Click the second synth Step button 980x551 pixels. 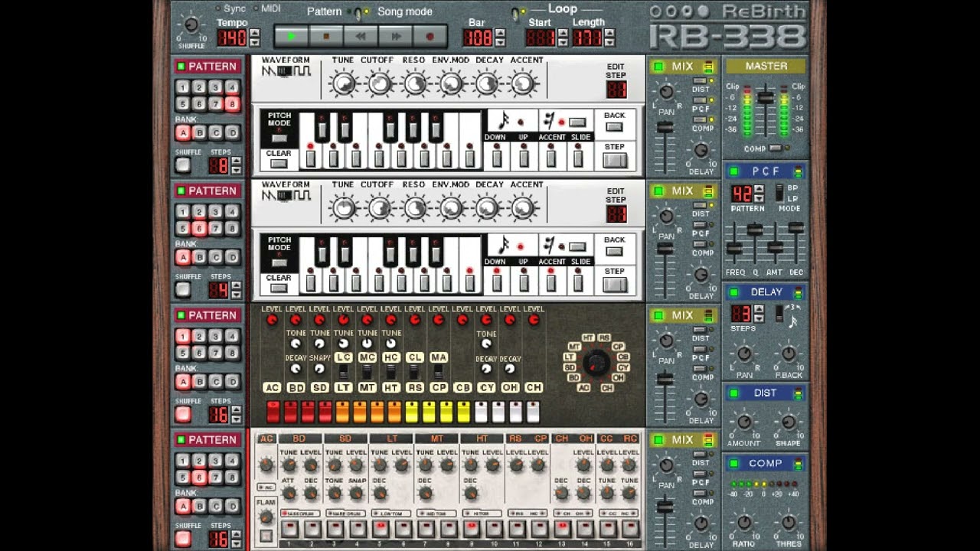click(615, 285)
